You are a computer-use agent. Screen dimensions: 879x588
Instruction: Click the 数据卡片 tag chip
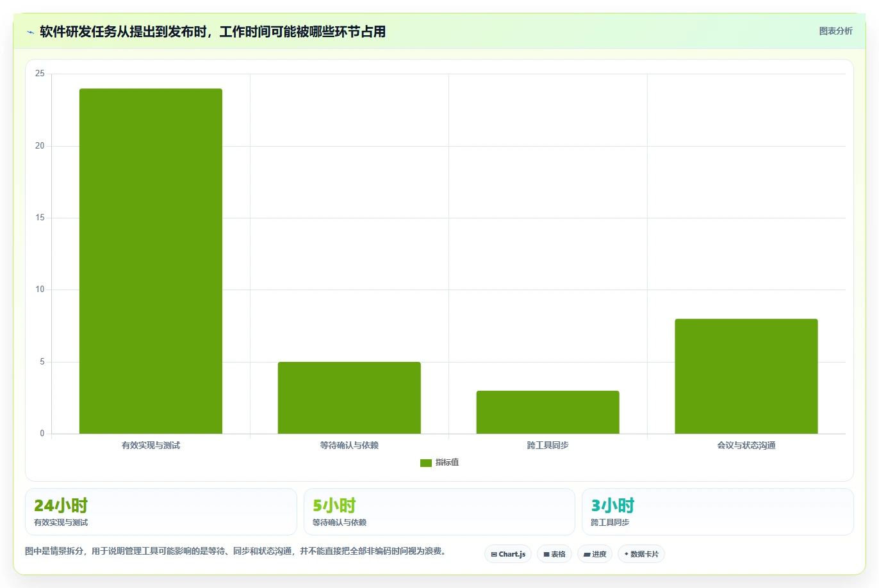tap(641, 554)
